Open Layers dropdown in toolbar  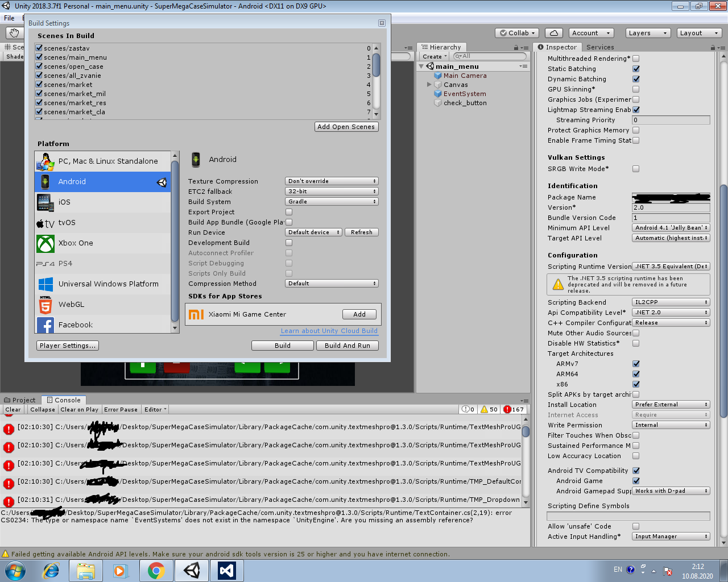pos(648,33)
